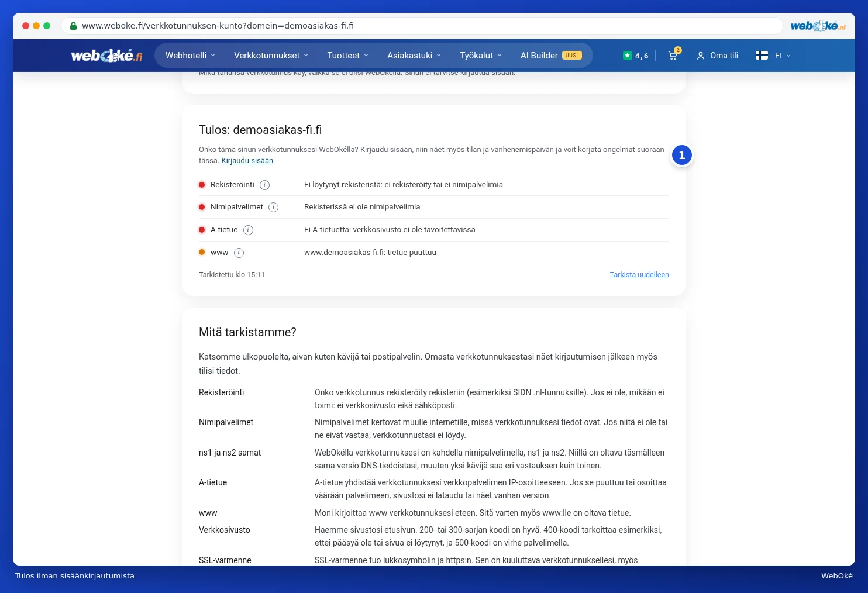The height and width of the screenshot is (593, 868).
Task: Click 'www.demoasiakas-fi.fi: tietue puuttuu' text
Action: [370, 253]
